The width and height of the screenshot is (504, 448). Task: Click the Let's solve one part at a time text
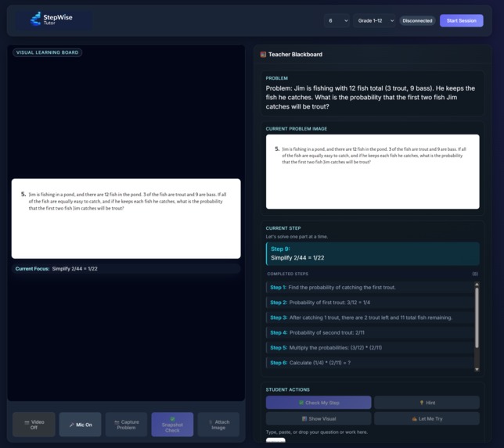(297, 237)
